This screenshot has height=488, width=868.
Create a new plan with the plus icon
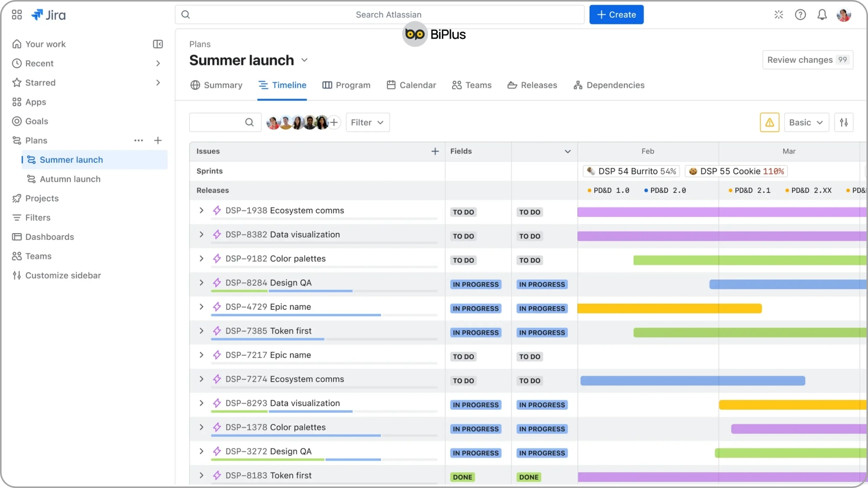[158, 140]
